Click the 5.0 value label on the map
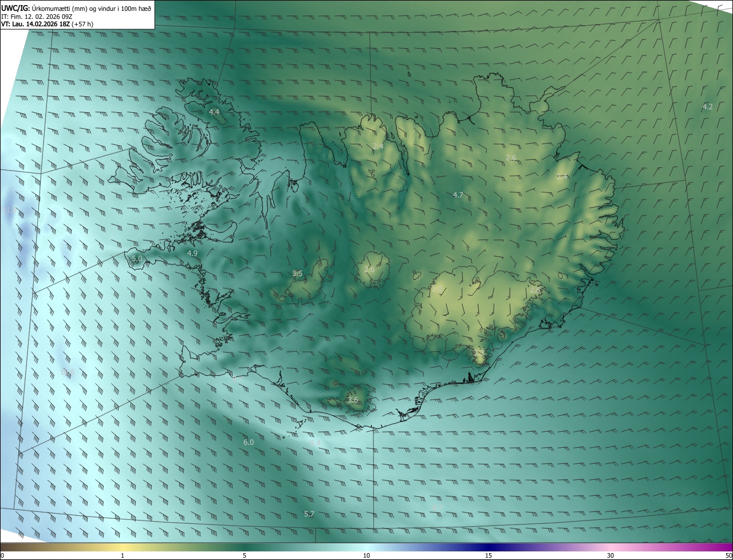 [136, 259]
